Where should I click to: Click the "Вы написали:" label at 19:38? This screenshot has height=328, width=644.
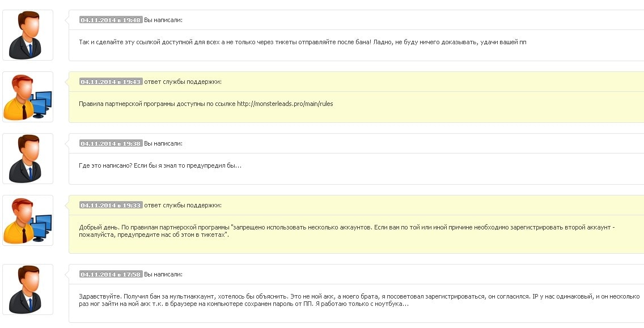[x=163, y=143]
